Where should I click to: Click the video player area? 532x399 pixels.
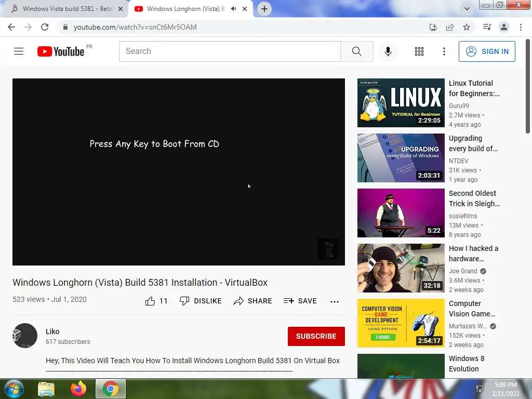(x=179, y=172)
